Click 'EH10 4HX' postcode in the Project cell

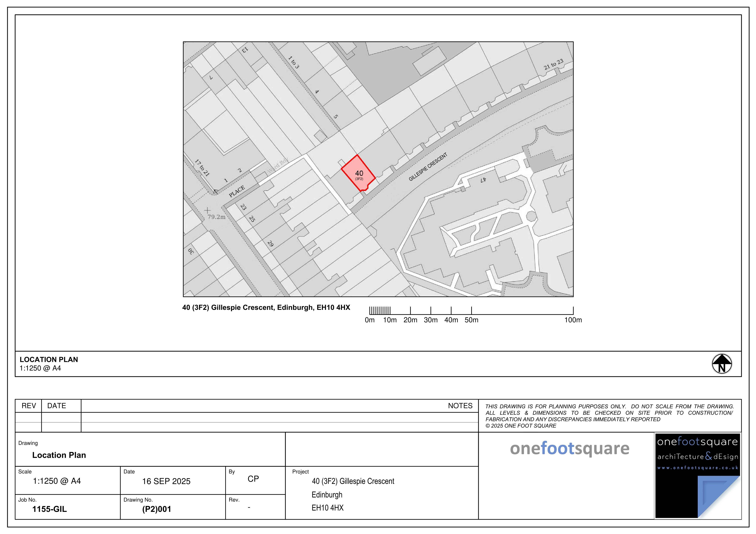pos(328,508)
